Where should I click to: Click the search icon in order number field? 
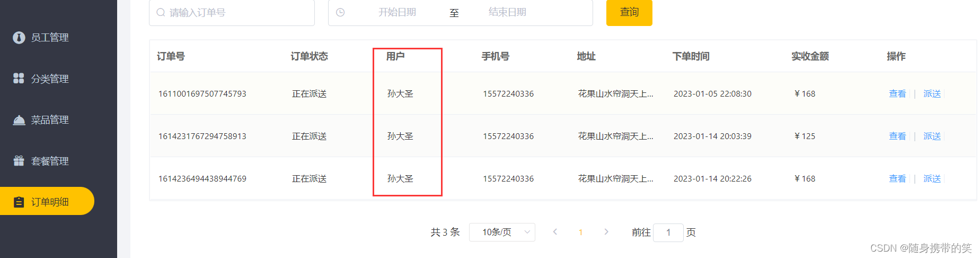pos(161,12)
